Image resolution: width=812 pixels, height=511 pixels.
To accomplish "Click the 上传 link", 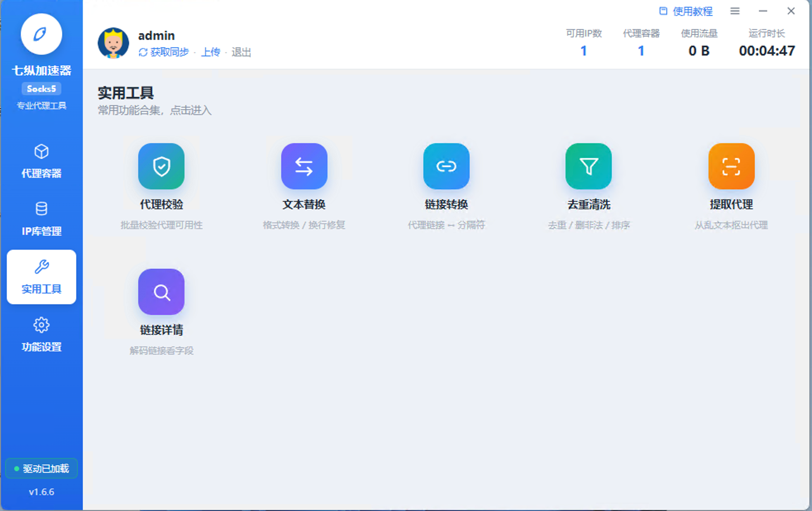I will click(210, 53).
